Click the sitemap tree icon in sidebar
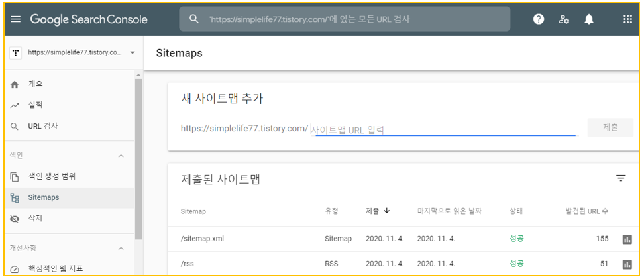The height and width of the screenshot is (279, 644). pyautogui.click(x=15, y=198)
